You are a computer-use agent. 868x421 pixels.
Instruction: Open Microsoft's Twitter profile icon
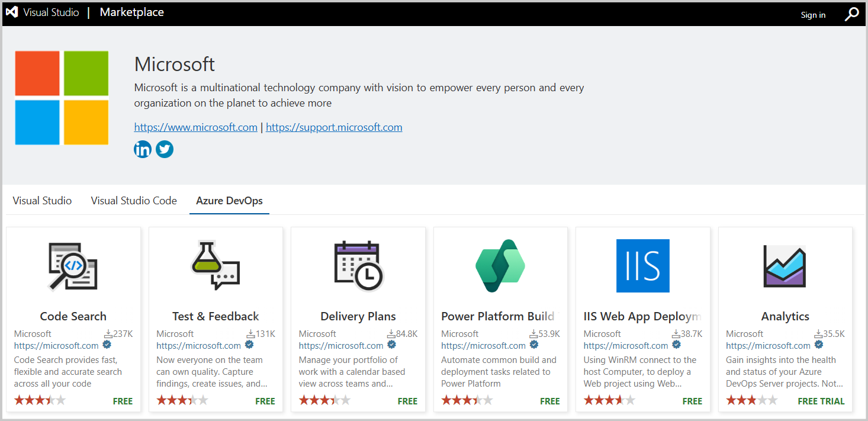(165, 149)
